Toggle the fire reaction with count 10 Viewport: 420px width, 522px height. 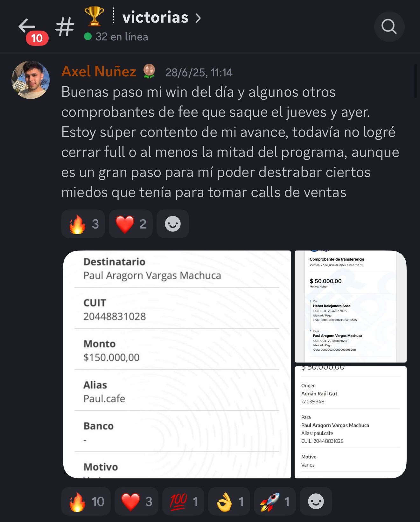point(86,501)
